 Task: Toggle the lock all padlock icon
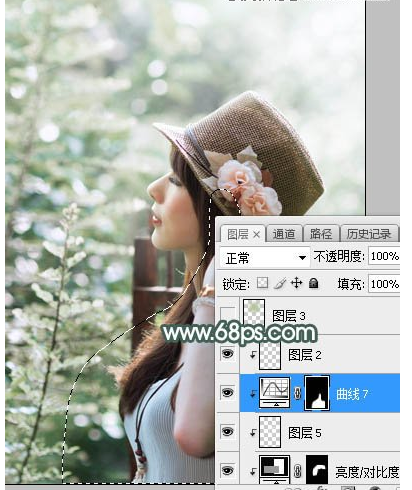pos(313,283)
